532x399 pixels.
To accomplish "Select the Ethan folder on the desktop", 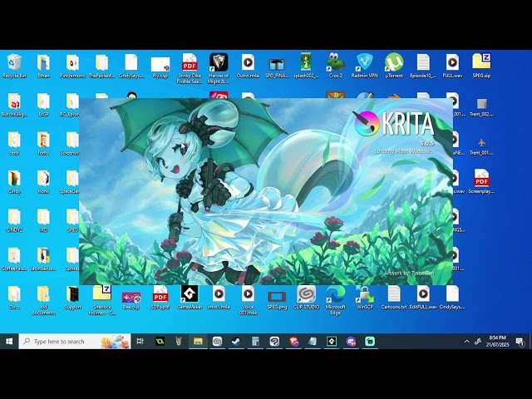I will point(43,66).
